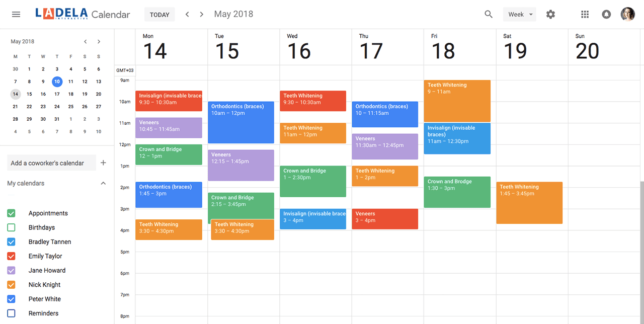The height and width of the screenshot is (324, 644).
Task: Click the May 2018 header title
Action: coord(233,14)
